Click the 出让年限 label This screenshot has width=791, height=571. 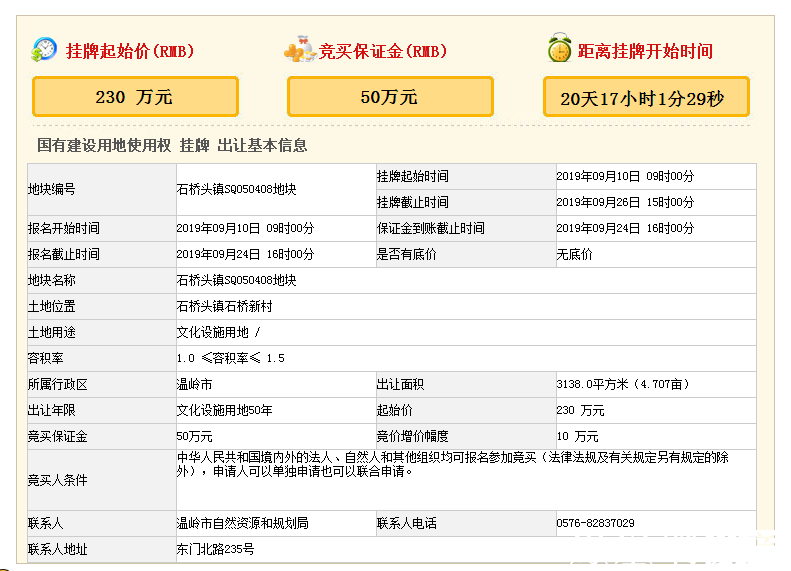tap(51, 410)
